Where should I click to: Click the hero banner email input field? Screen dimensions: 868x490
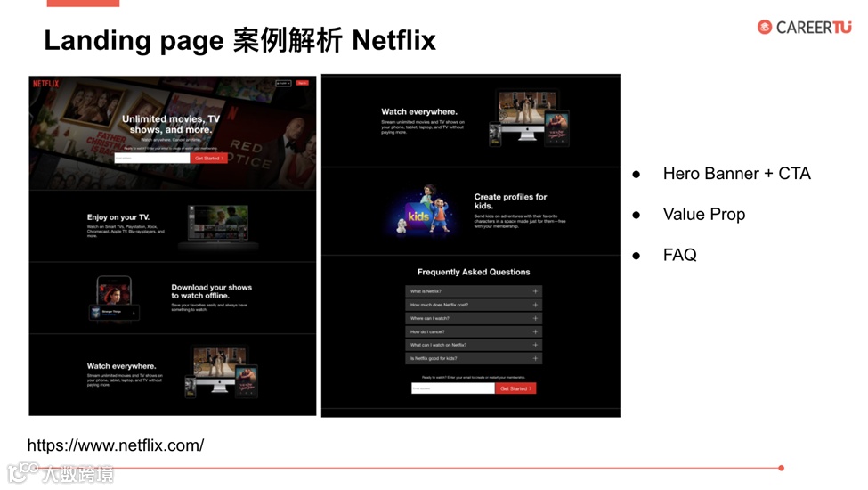click(x=152, y=159)
